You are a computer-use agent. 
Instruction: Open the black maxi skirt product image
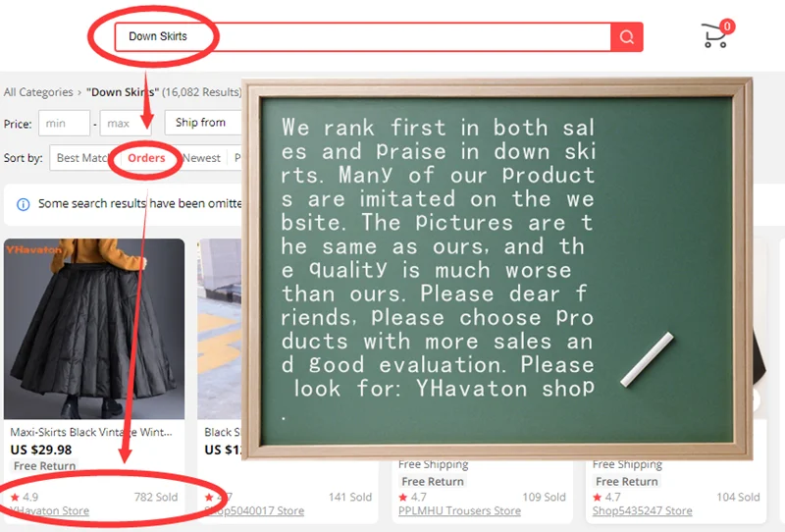(x=94, y=329)
